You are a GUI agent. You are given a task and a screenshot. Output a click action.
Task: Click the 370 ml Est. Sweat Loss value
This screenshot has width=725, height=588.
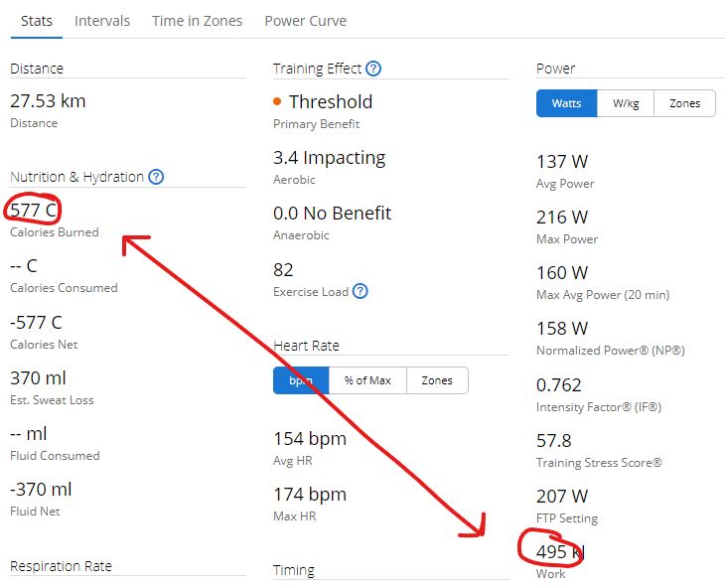coord(39,378)
